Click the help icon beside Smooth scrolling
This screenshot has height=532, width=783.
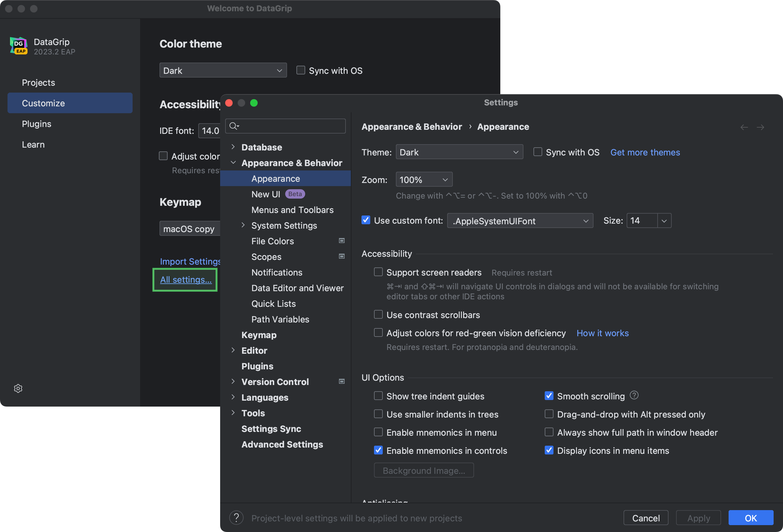coord(634,395)
